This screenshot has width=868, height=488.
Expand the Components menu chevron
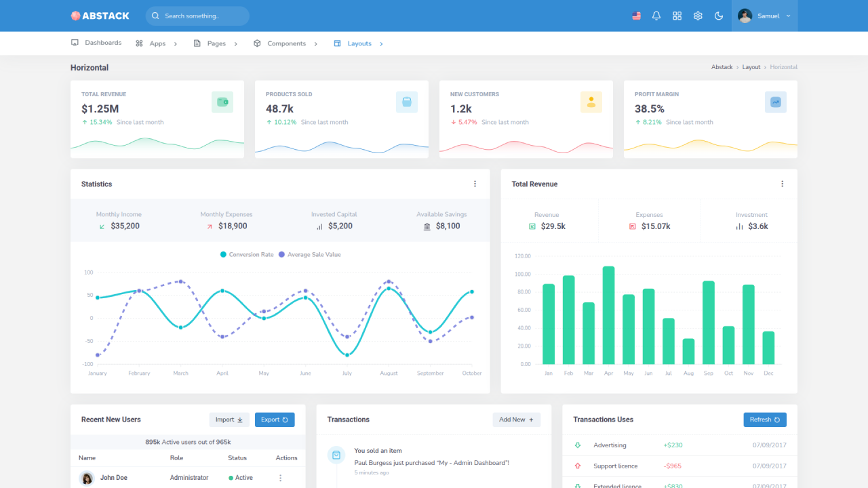[x=316, y=43]
